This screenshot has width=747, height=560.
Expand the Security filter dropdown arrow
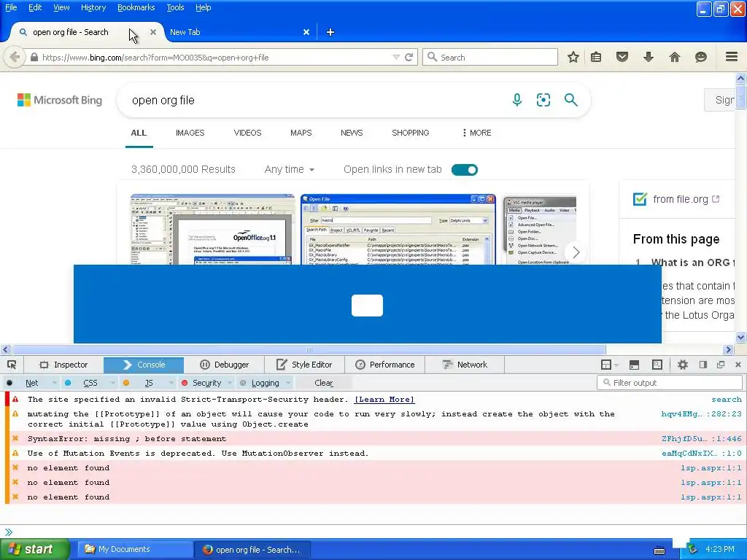coord(230,383)
